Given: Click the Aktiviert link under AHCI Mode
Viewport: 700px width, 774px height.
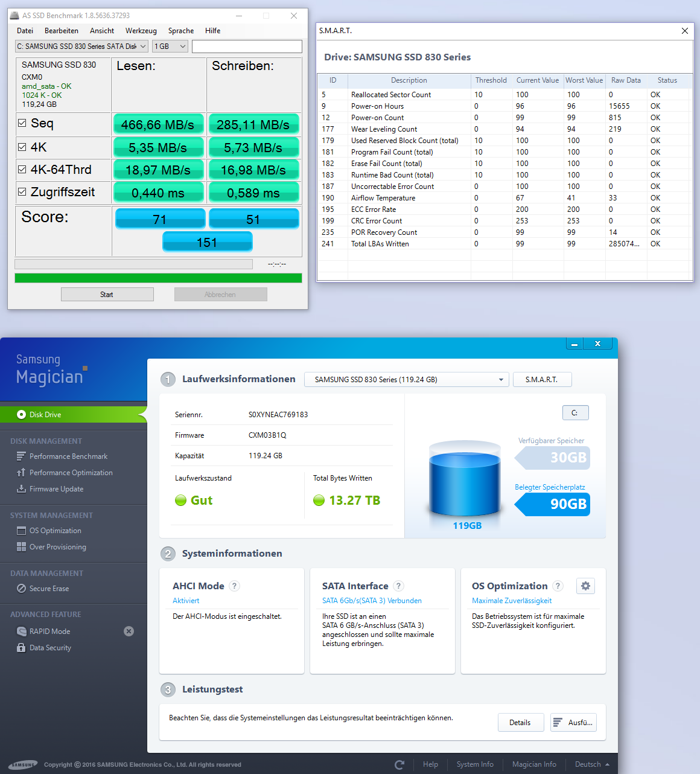Looking at the screenshot, I should pyautogui.click(x=186, y=601).
